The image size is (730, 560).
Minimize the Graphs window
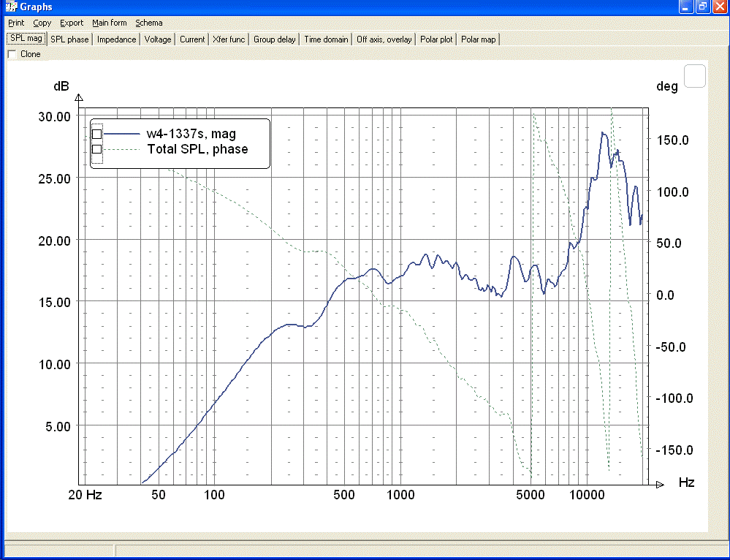[x=685, y=7]
